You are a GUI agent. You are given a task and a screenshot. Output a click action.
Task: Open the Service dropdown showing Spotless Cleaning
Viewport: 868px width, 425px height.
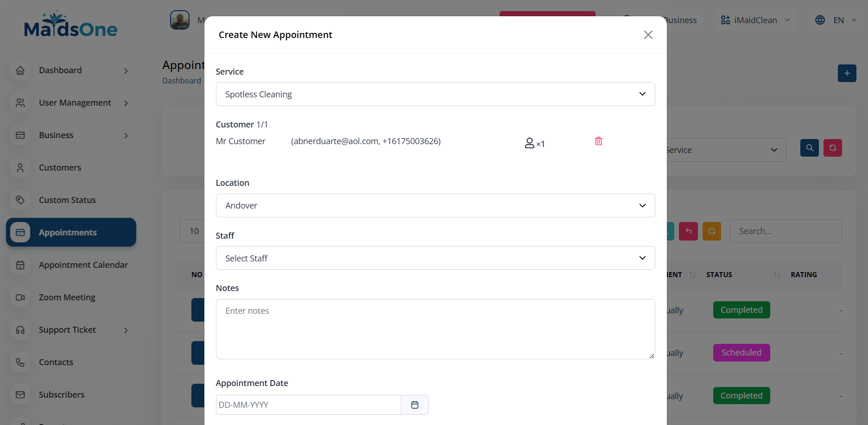435,94
